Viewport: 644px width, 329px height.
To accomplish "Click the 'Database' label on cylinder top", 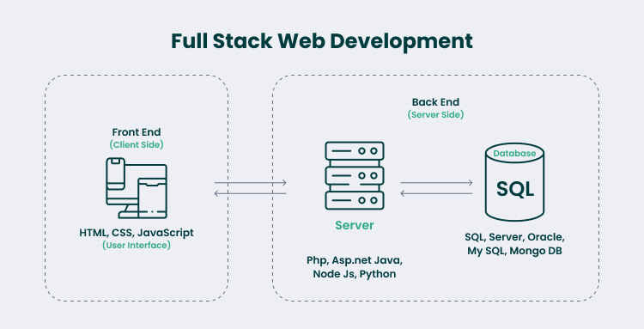I will pos(514,154).
